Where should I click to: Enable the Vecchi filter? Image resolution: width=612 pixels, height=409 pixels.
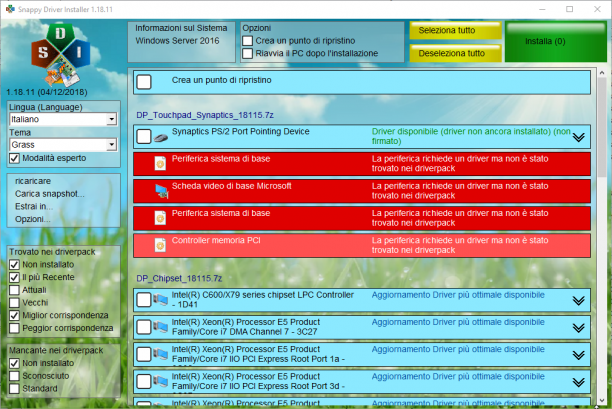[x=14, y=303]
